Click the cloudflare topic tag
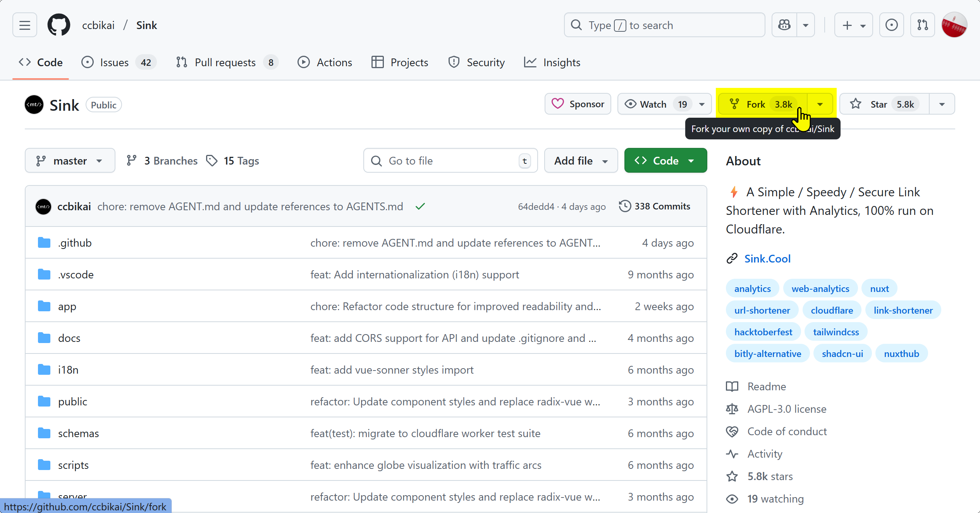This screenshot has height=513, width=980. (x=832, y=310)
